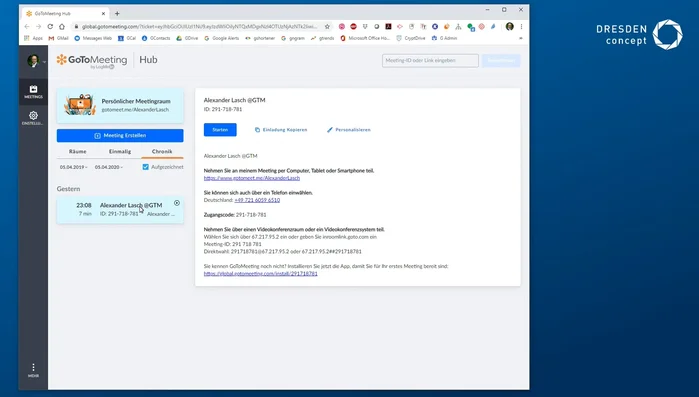The image size is (699, 397).
Task: Click the Chrome profile avatar
Action: click(510, 27)
